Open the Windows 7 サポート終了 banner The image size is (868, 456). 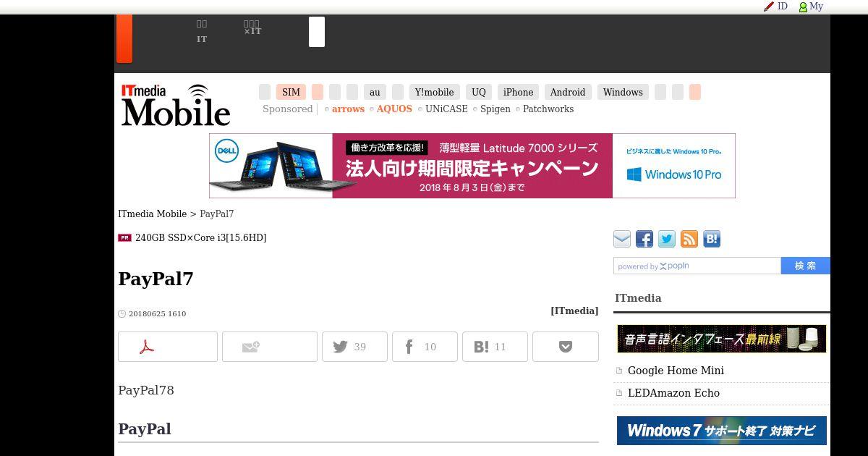pos(721,431)
